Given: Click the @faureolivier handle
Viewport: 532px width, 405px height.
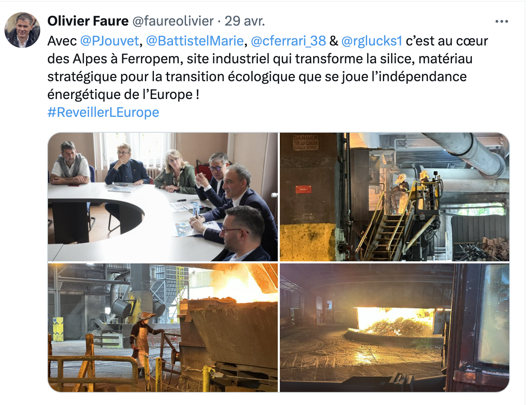Looking at the screenshot, I should point(173,21).
